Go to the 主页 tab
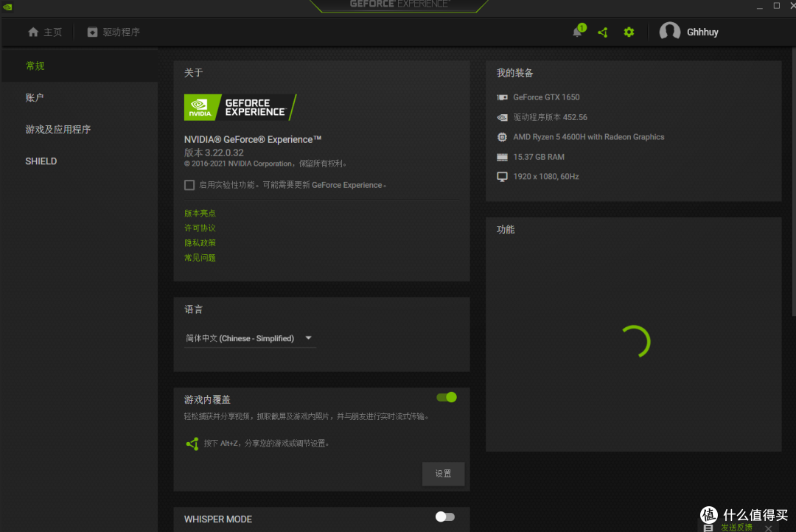796x532 pixels. click(45, 32)
